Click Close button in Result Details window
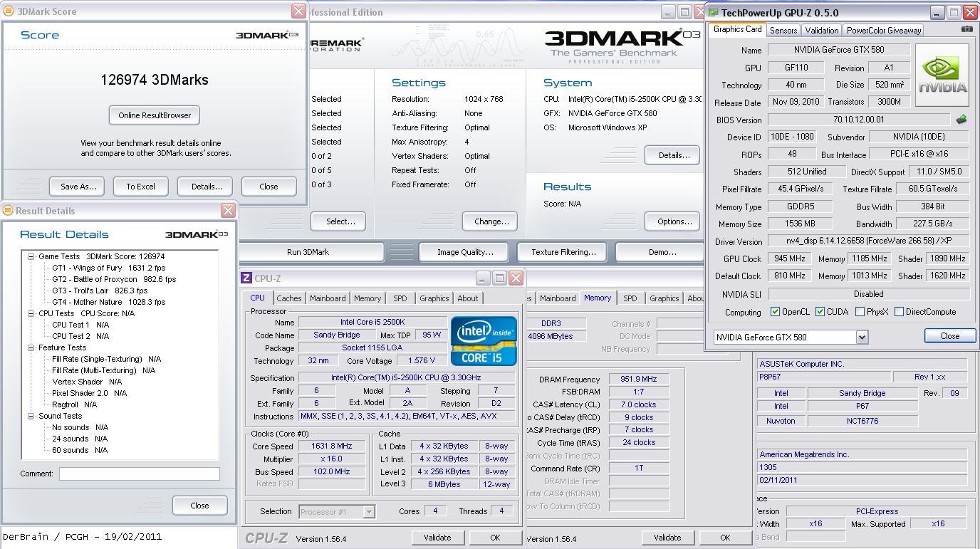 tap(199, 506)
